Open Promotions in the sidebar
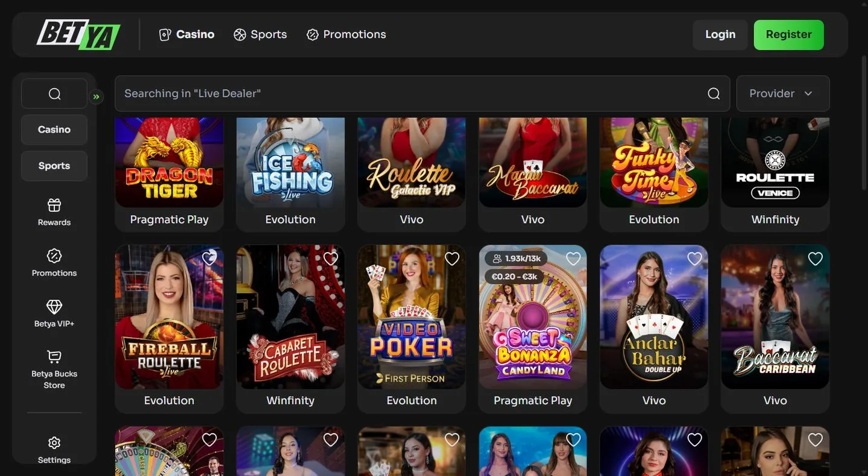The width and height of the screenshot is (868, 476). [x=54, y=263]
